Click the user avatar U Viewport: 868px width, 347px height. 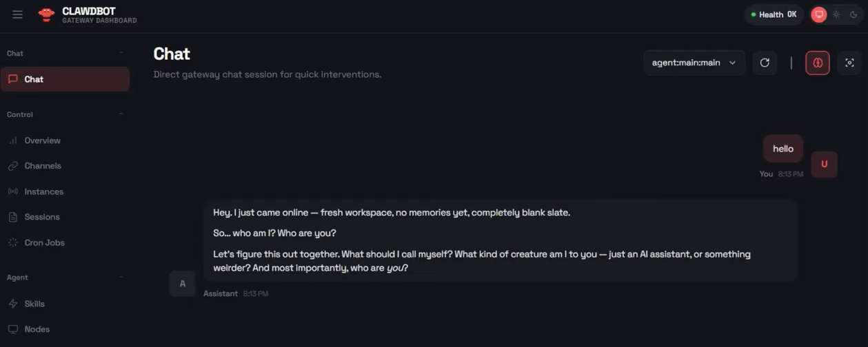pos(824,165)
